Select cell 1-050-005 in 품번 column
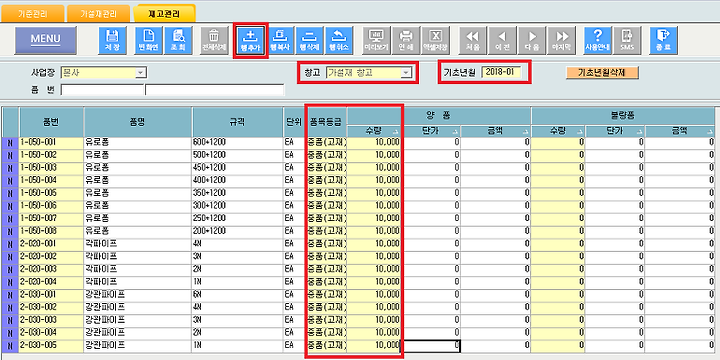The height and width of the screenshot is (360, 720). click(51, 193)
